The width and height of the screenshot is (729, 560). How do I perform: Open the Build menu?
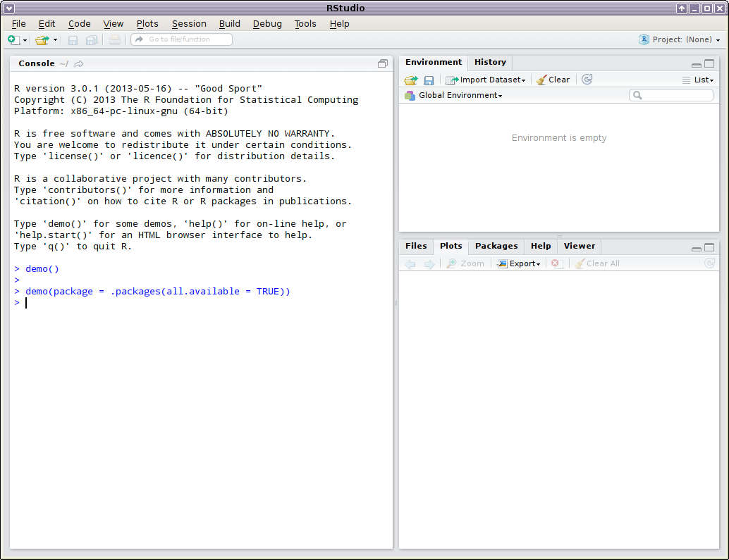pyautogui.click(x=230, y=24)
